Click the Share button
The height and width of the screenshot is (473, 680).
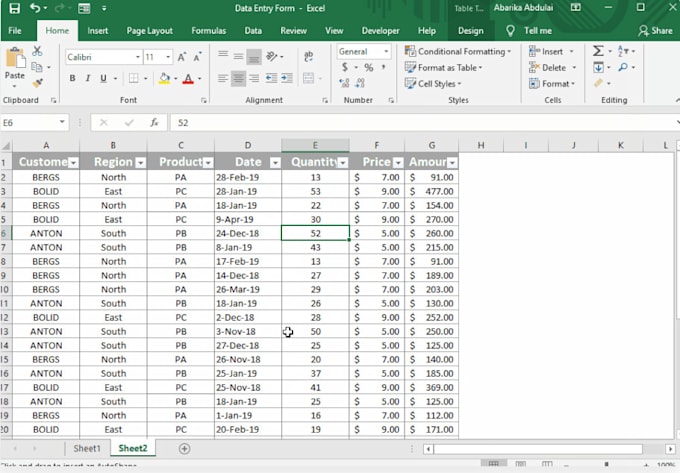click(655, 31)
